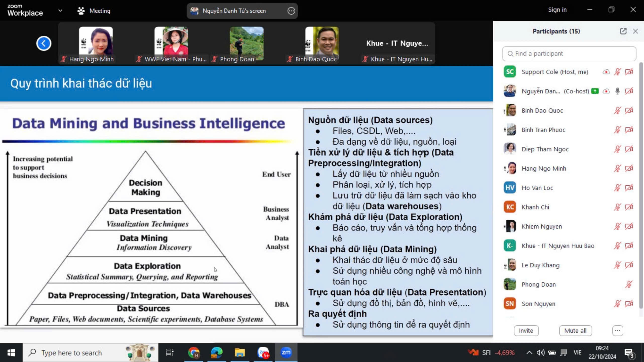The height and width of the screenshot is (362, 644).
Task: Click Le Duy Khang muted microphone icon
Action: (617, 265)
